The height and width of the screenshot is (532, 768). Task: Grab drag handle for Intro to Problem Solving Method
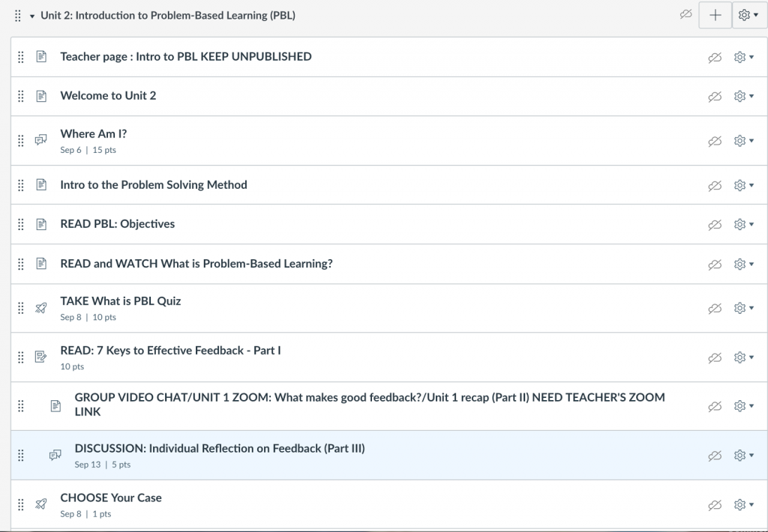(x=20, y=186)
